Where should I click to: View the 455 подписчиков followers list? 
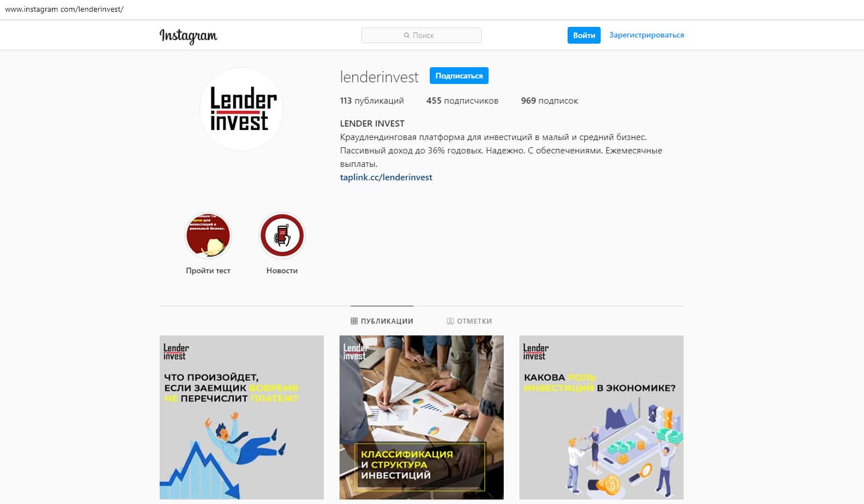point(462,101)
